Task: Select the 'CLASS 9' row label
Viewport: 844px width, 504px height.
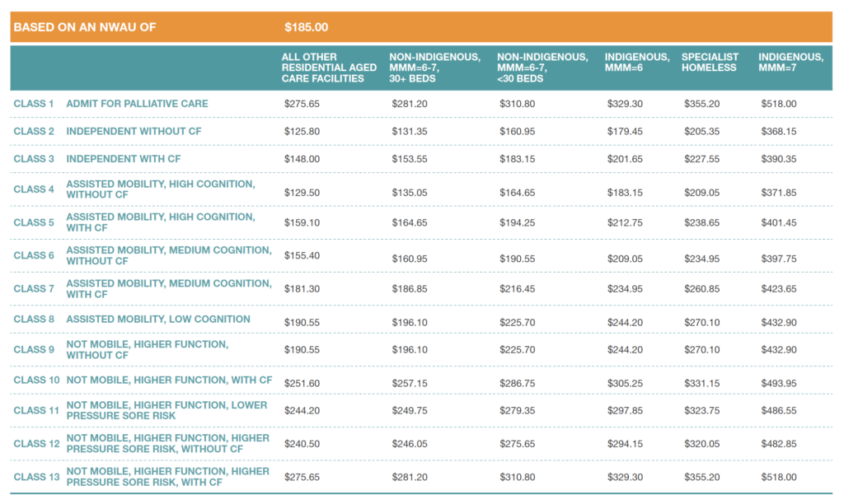Action: [x=33, y=350]
